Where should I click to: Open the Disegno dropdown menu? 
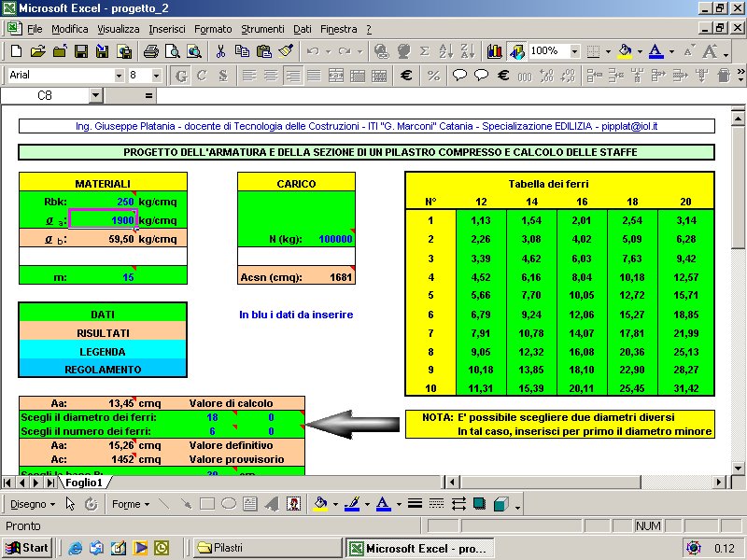pos(33,504)
